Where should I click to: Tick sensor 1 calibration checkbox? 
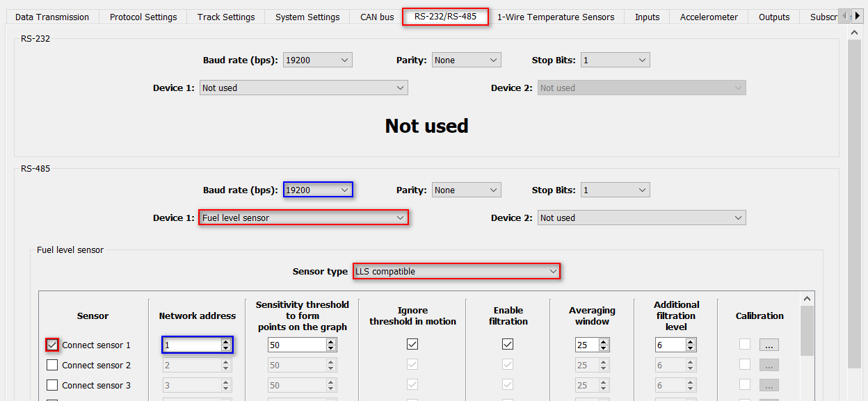click(x=745, y=344)
